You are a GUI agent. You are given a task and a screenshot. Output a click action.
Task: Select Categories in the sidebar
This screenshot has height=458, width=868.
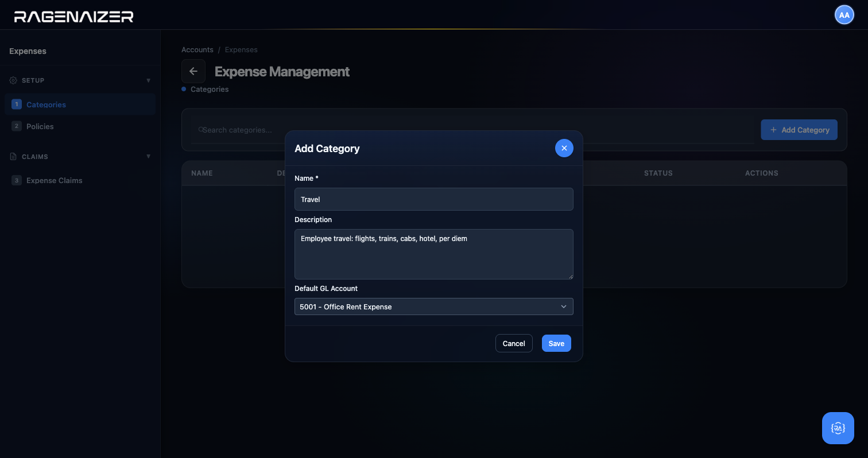click(x=80, y=104)
